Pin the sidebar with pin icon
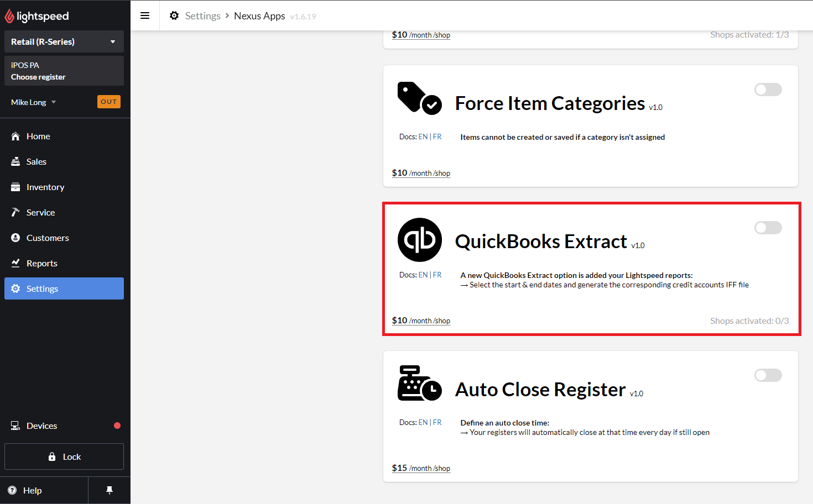Screen dimensions: 813x504 pyautogui.click(x=110, y=490)
